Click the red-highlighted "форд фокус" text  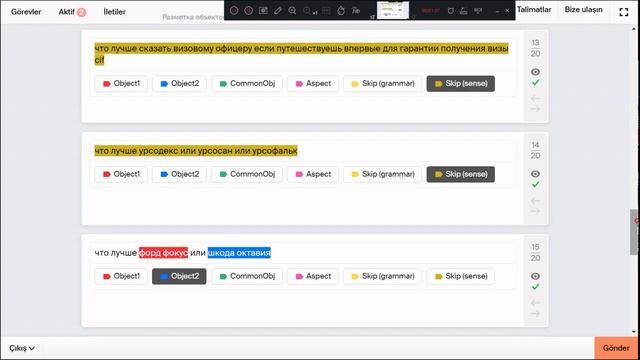click(x=163, y=253)
